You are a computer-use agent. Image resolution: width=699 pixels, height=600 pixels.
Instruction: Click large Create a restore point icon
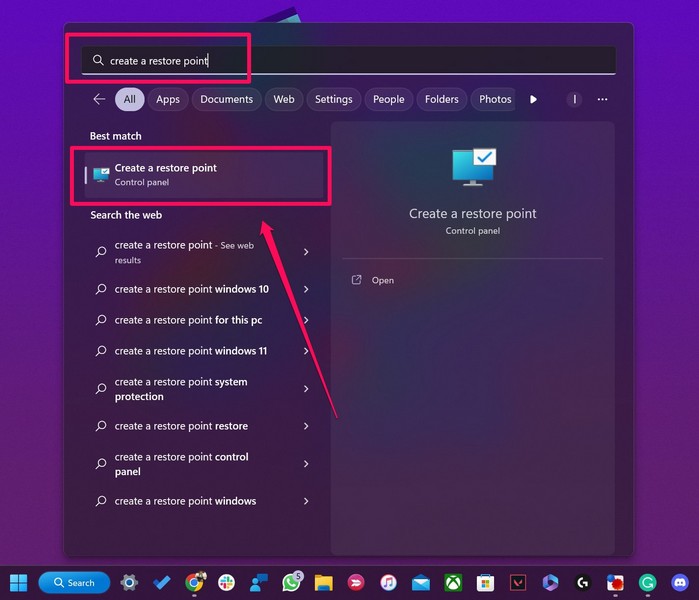coord(473,167)
